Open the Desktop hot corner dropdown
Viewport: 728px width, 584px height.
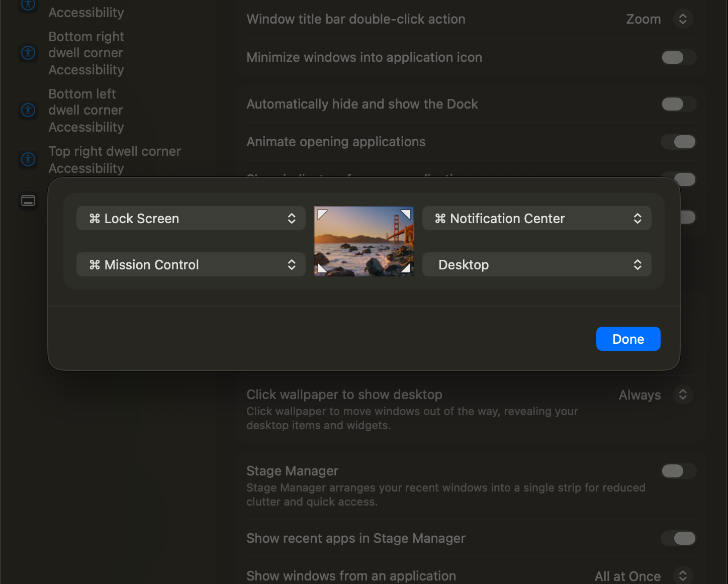click(x=537, y=265)
